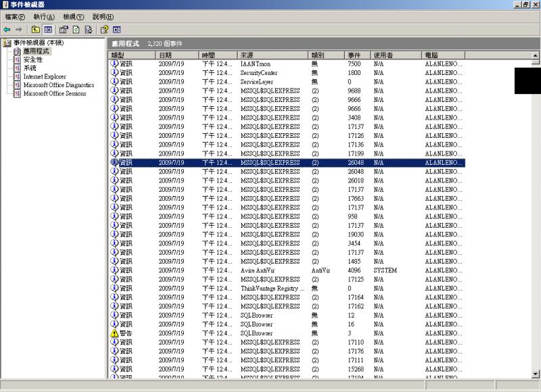The height and width of the screenshot is (392, 541).
Task: Open the 檢視 menu
Action: [73, 16]
